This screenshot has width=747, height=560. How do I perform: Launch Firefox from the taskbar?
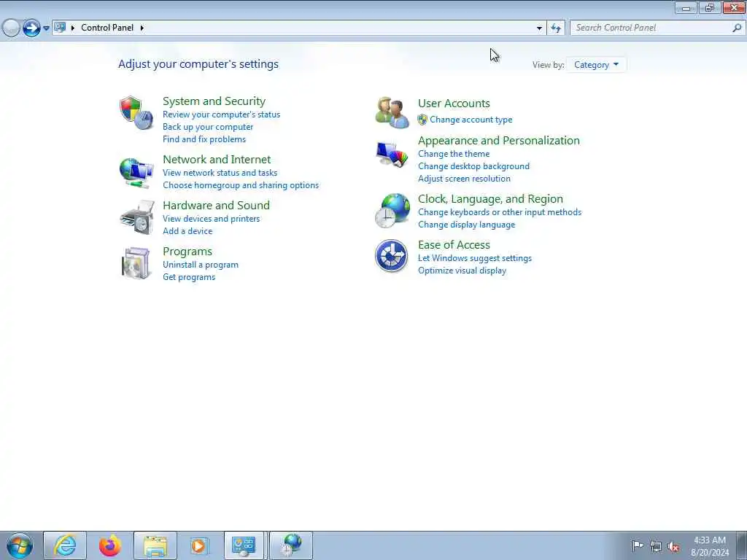[x=110, y=545]
